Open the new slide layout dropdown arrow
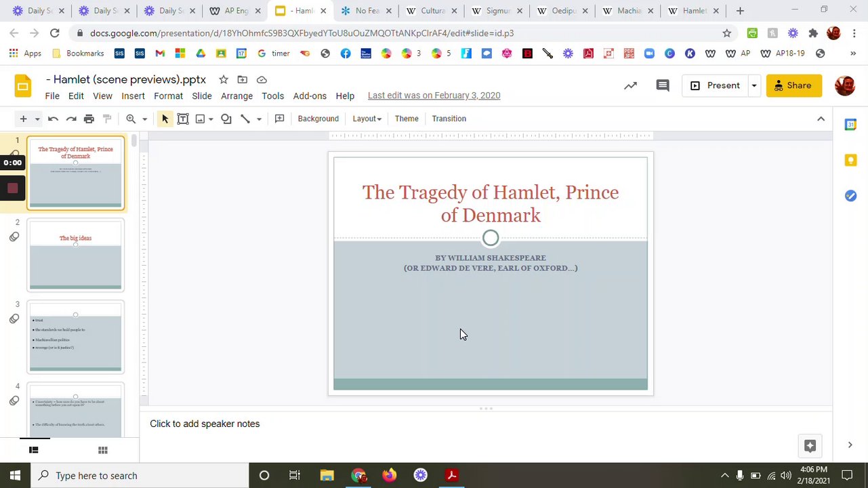 [x=37, y=119]
